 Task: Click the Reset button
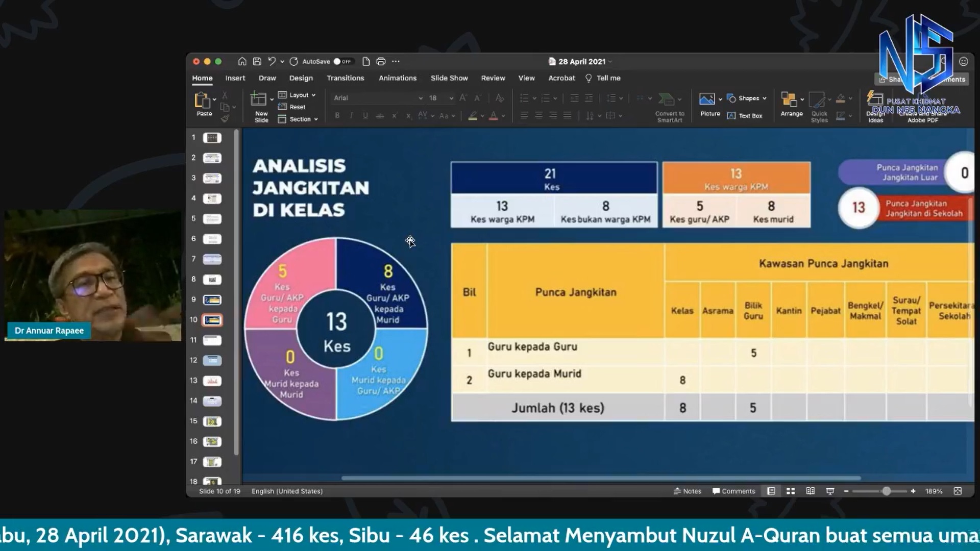[292, 107]
